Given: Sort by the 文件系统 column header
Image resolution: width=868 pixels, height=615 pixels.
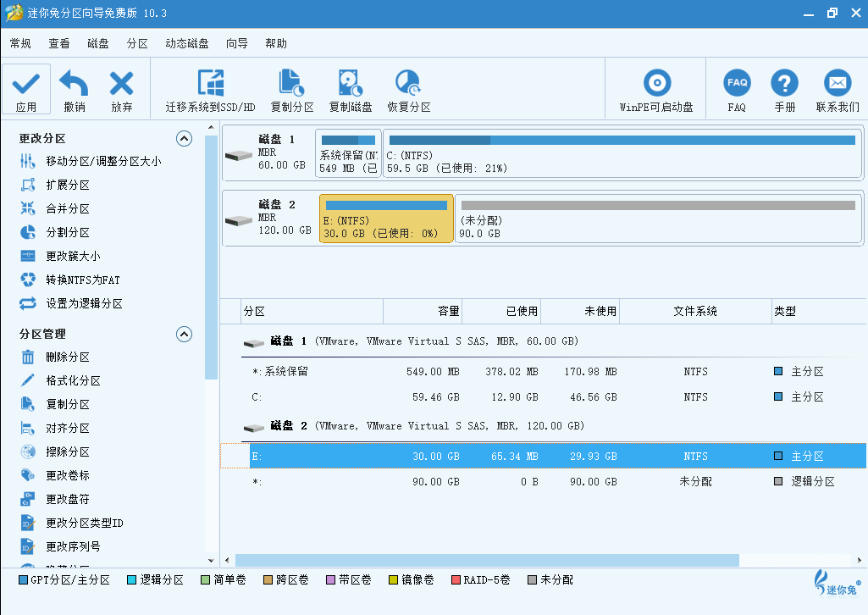Looking at the screenshot, I should point(695,311).
